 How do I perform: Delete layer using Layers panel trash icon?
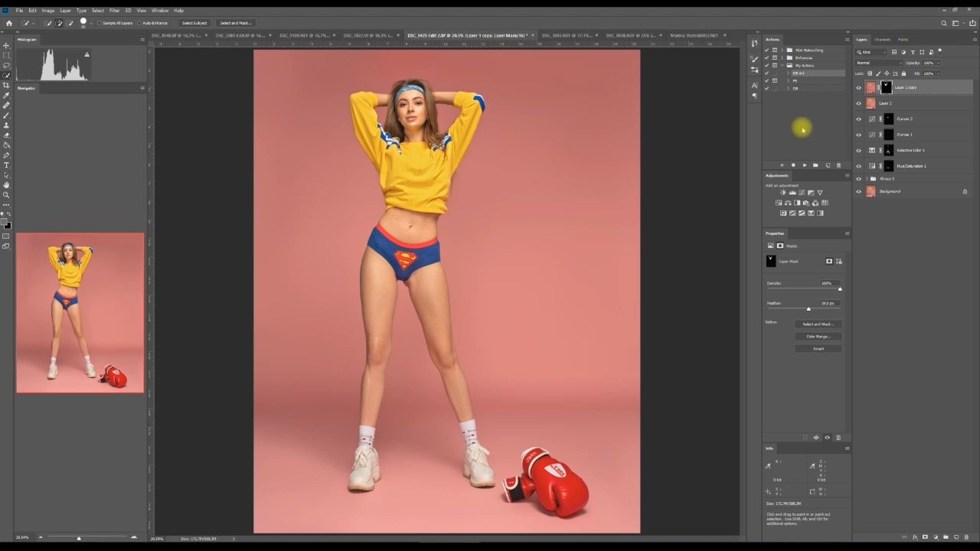pos(967,537)
